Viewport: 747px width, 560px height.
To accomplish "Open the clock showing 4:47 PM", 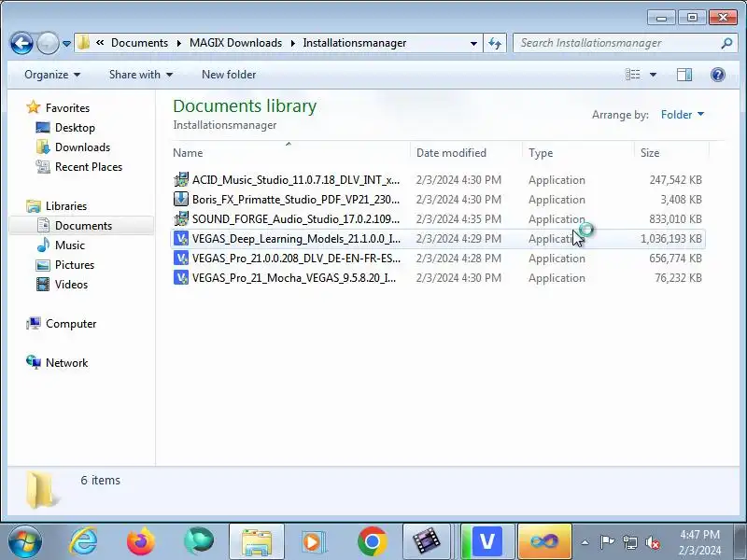I will tap(699, 542).
